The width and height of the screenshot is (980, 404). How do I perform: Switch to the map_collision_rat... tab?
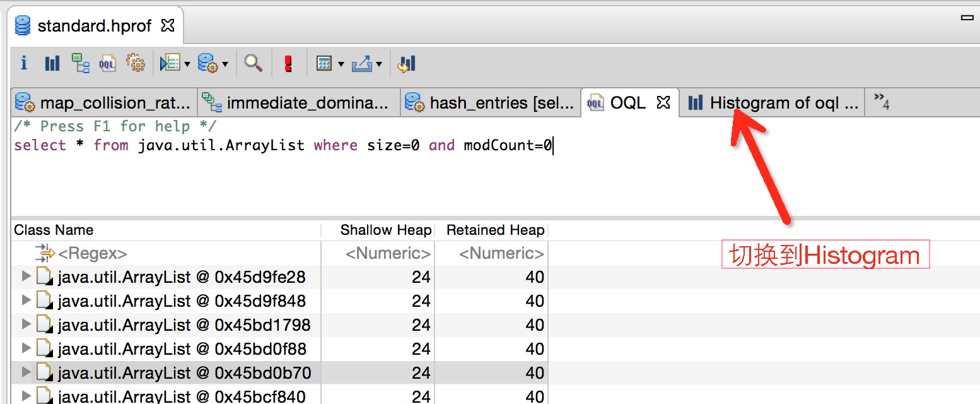pos(104,103)
